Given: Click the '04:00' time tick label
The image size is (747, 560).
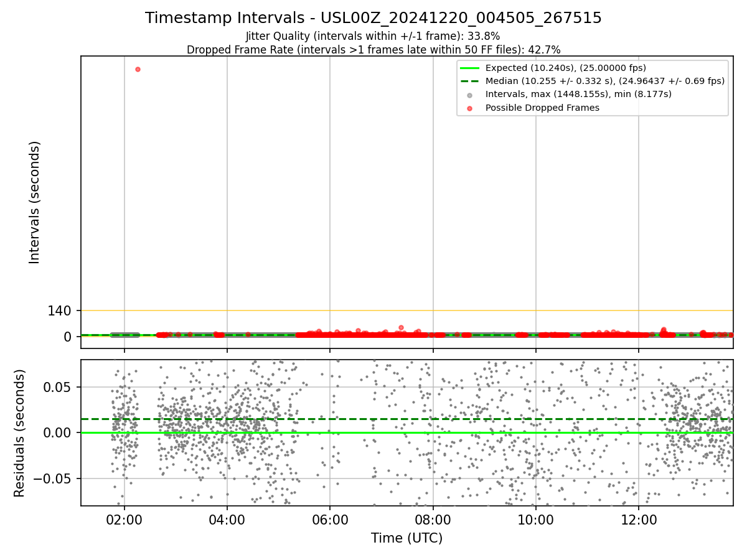Looking at the screenshot, I should [227, 519].
